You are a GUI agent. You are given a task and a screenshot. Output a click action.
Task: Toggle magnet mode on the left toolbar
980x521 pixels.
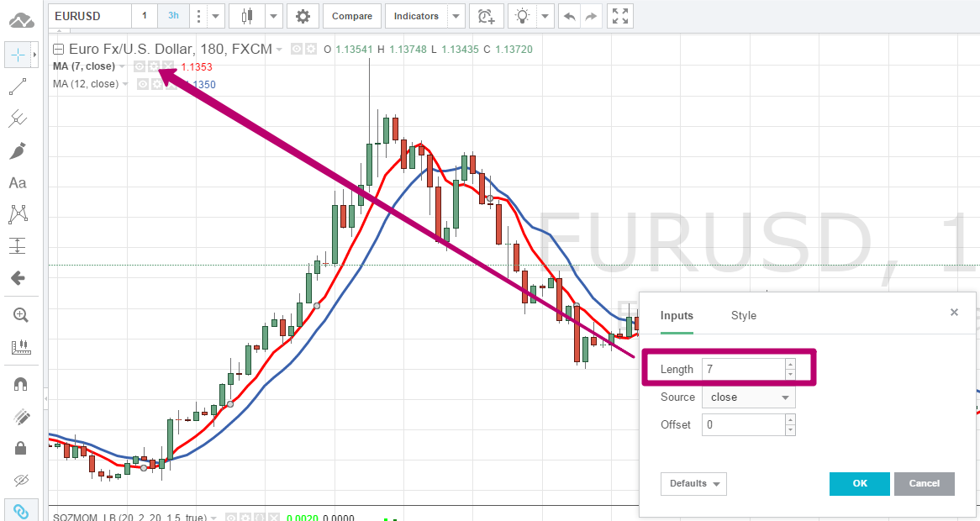(21, 385)
